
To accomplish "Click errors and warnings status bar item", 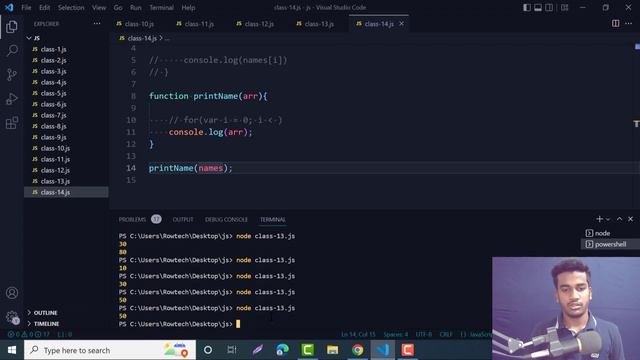I will (x=29, y=334).
